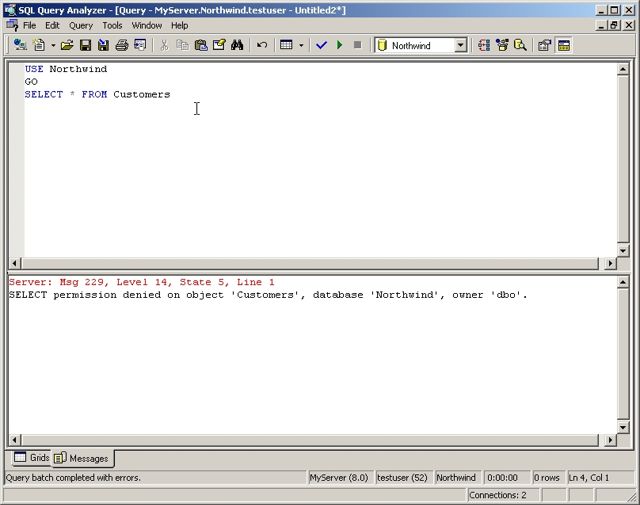Click the Execute Query green play icon
The image size is (640, 505).
(340, 45)
